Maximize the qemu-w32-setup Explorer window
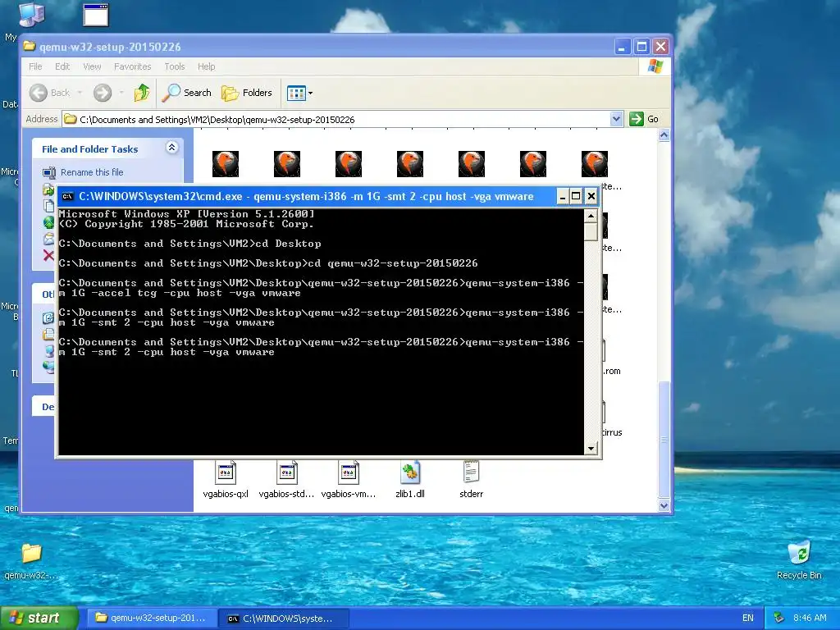This screenshot has width=840, height=630. coord(641,47)
